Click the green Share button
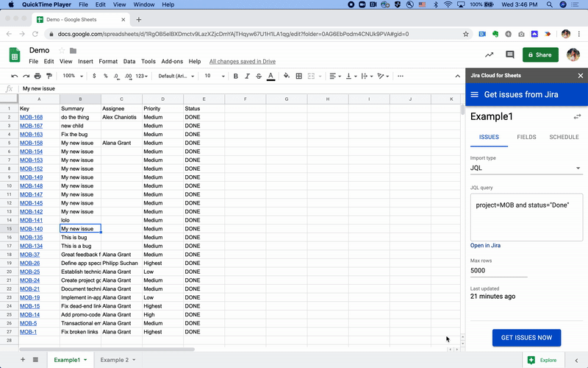The image size is (588, 368). coord(540,54)
